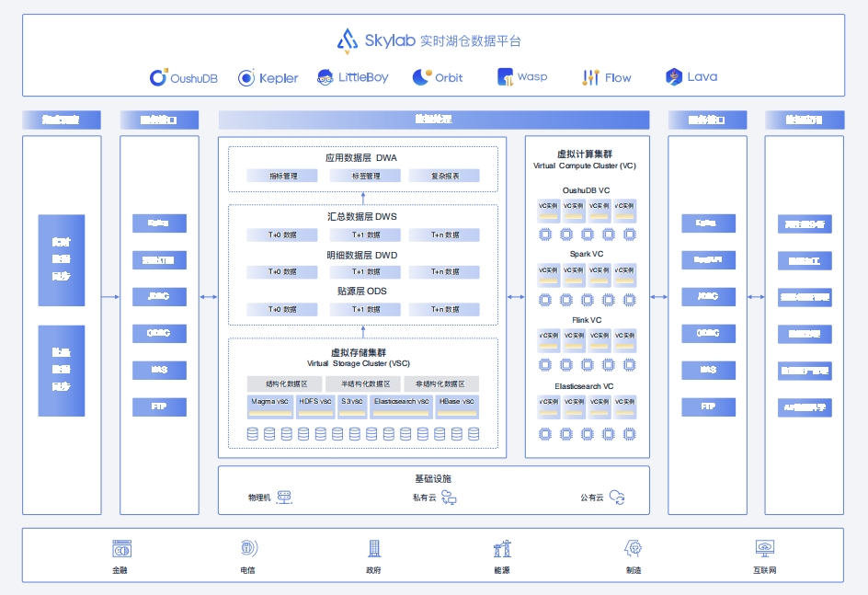Click the last chip icon under Spark VC

point(630,300)
